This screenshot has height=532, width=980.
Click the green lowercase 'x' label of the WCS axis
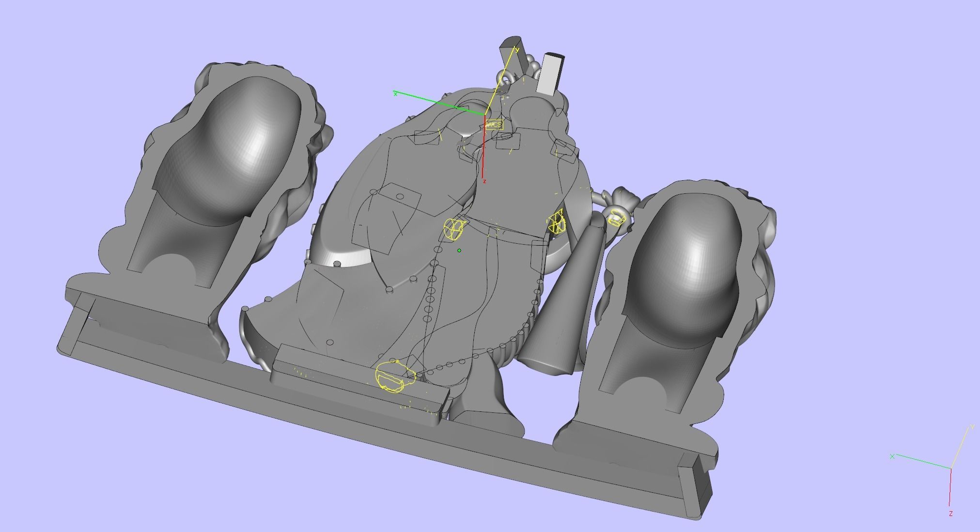tap(396, 94)
